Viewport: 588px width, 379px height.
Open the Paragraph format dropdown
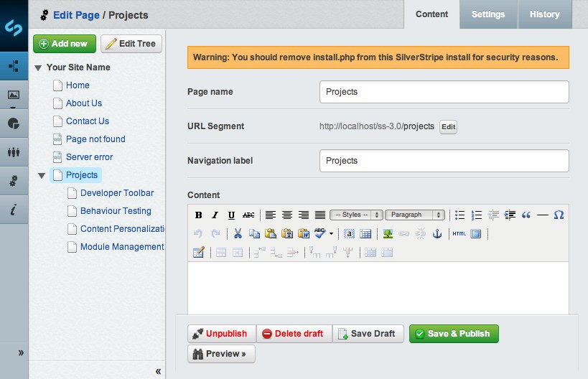(x=416, y=215)
